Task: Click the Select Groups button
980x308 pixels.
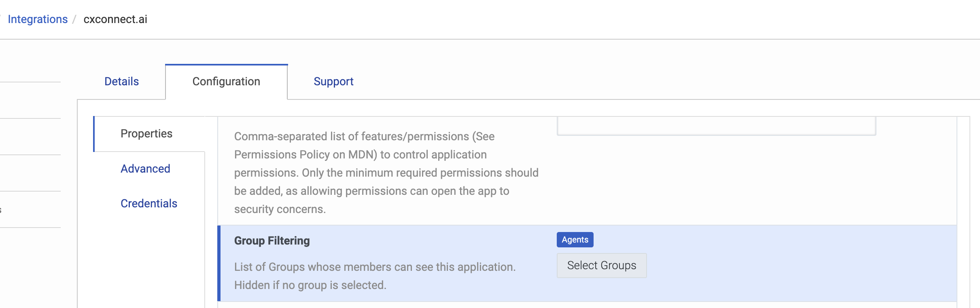Action: click(x=601, y=266)
